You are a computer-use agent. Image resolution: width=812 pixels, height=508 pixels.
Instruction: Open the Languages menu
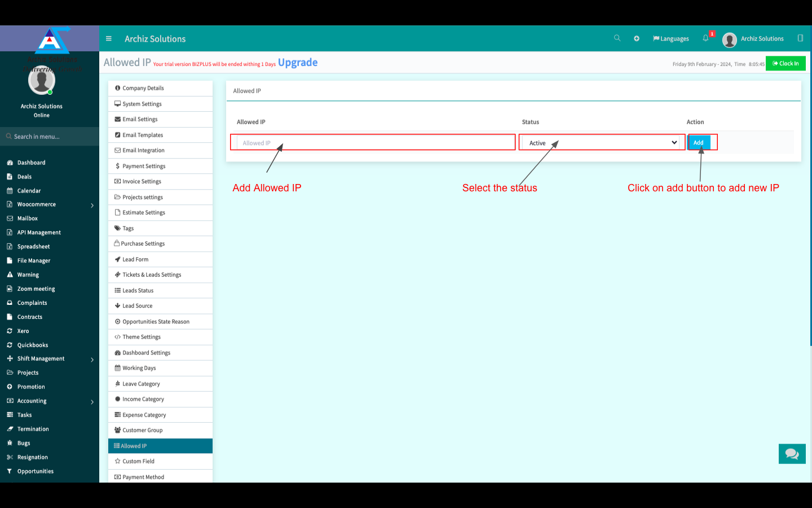[x=671, y=39]
